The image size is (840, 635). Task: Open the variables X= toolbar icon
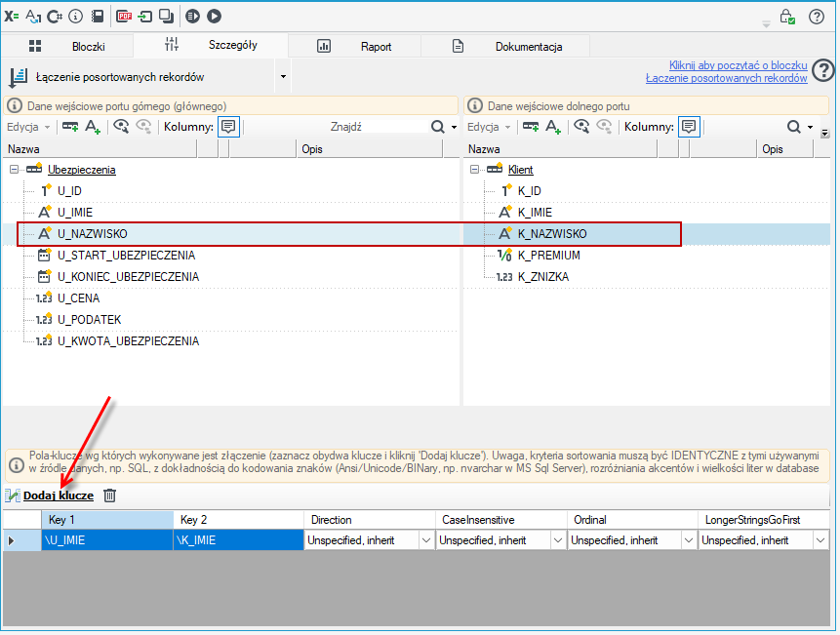12,17
